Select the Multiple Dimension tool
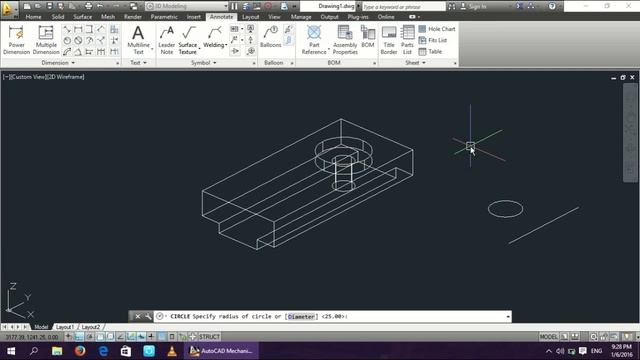Screen dimensions: 640x360 46,40
